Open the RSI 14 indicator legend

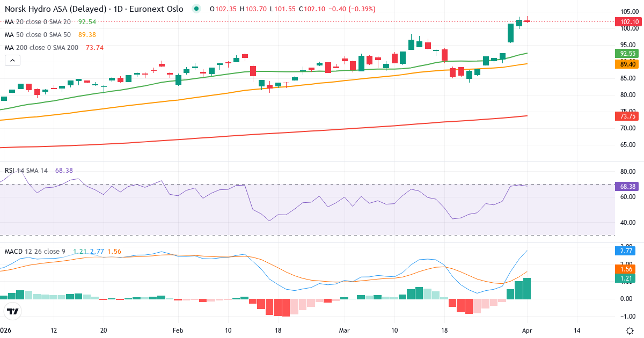click(x=27, y=170)
